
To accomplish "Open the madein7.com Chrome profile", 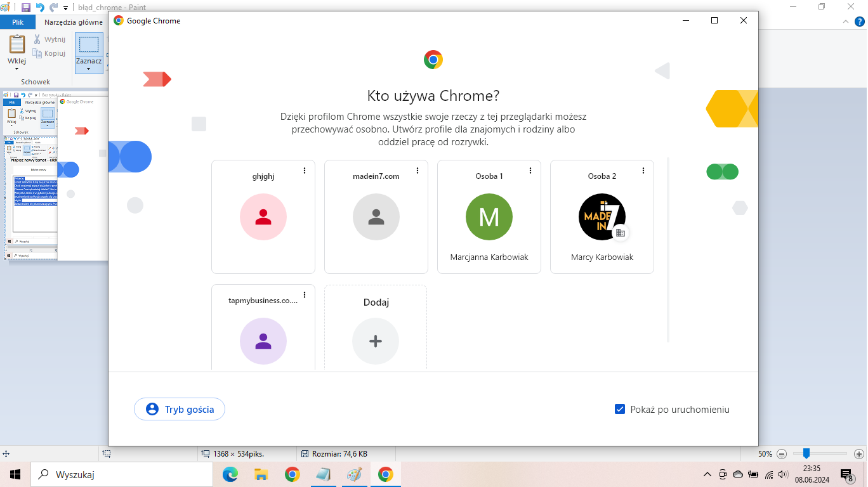I will tap(376, 217).
